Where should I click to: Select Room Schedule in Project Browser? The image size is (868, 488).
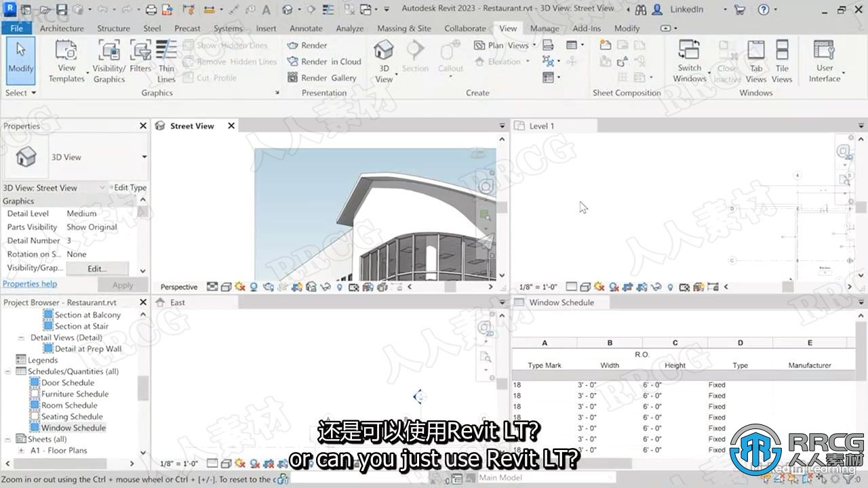[69, 405]
